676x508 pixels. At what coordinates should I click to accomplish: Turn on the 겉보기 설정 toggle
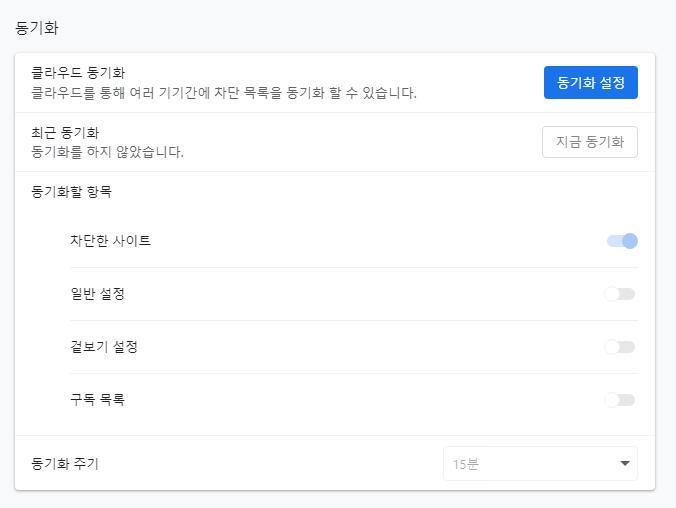[x=620, y=347]
